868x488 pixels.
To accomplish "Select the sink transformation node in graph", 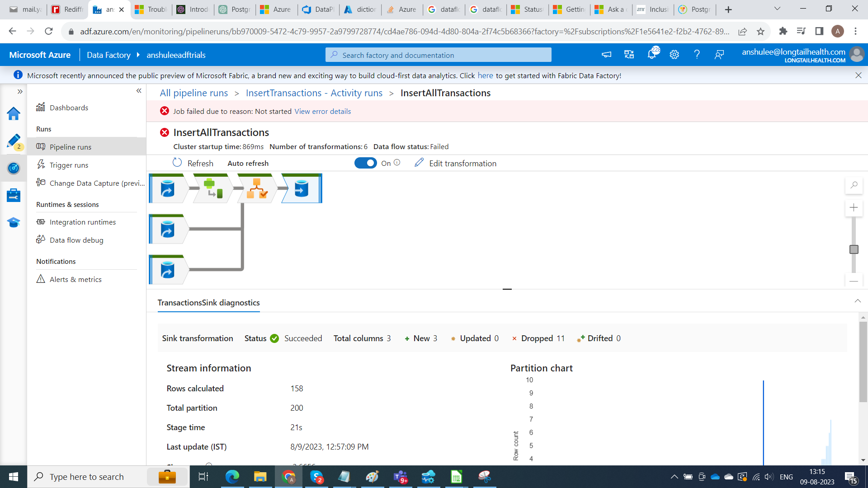I will pos(301,188).
